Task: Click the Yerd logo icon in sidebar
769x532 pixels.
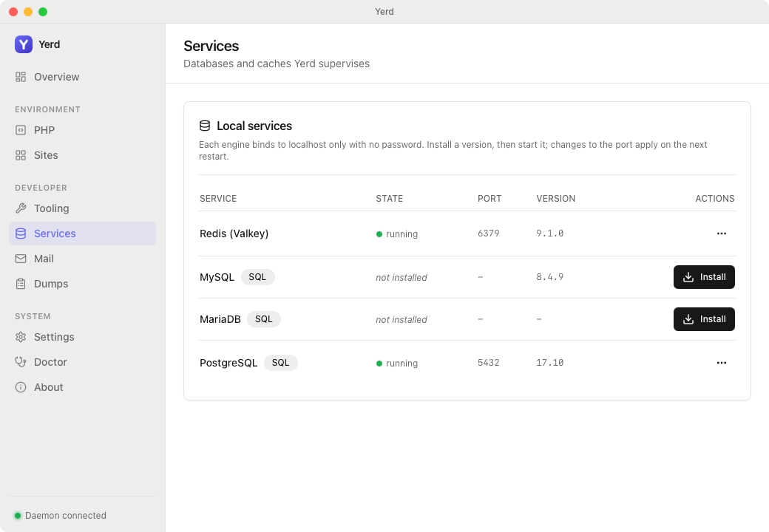Action: (x=24, y=44)
